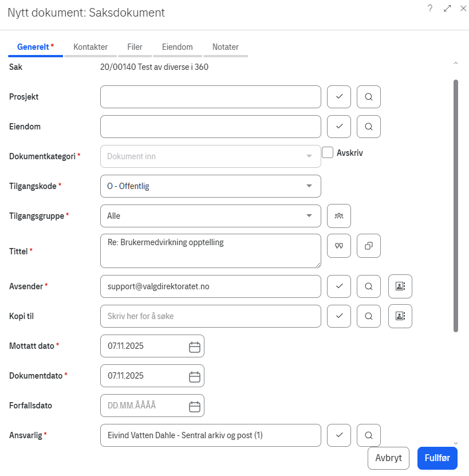Switch to the Kontakter tab

[x=90, y=47]
